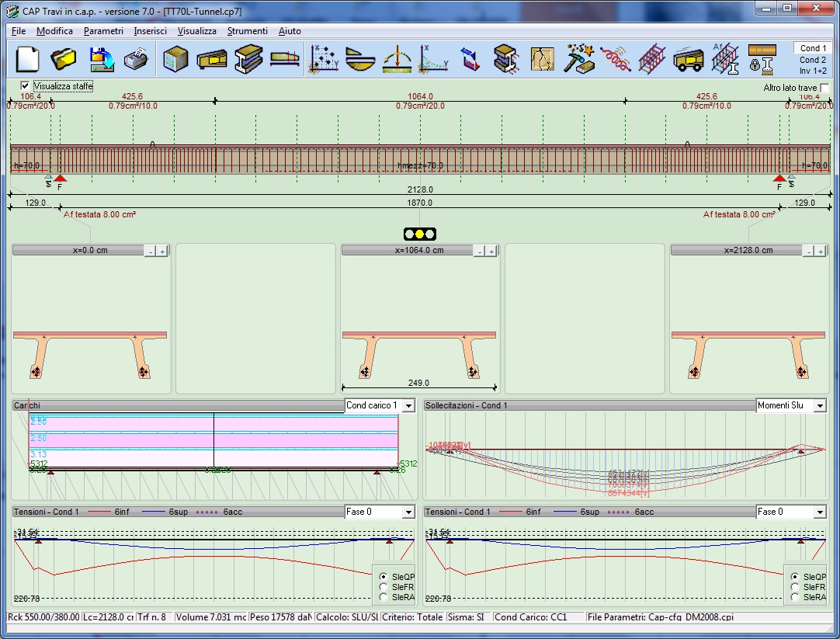Click the yellow truck icon
This screenshot has height=639, width=840.
click(x=689, y=59)
